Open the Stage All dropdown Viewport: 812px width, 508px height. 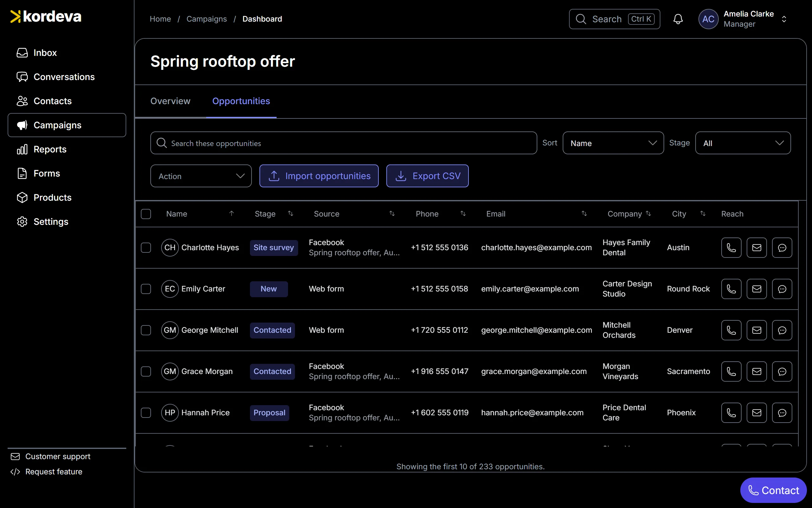pos(743,143)
